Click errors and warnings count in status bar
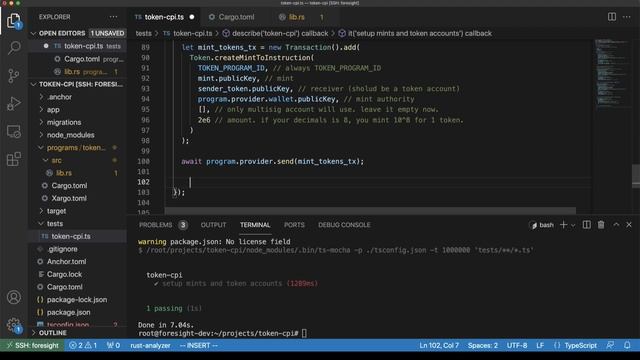The image size is (640, 360). coord(83,345)
